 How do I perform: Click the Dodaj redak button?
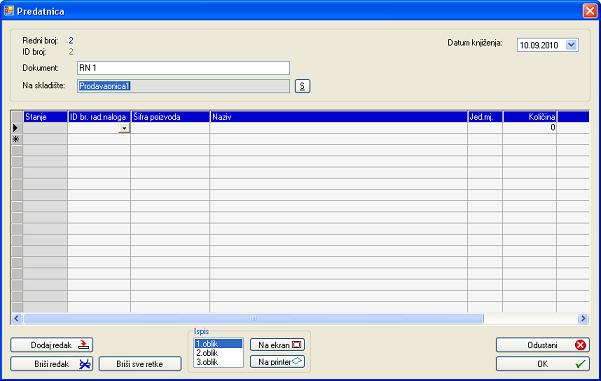click(x=52, y=345)
